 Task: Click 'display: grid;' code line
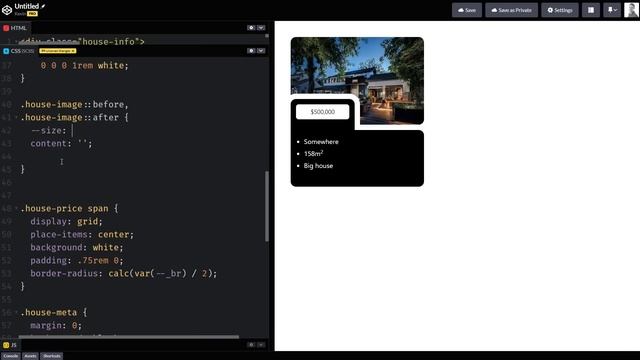(67, 222)
